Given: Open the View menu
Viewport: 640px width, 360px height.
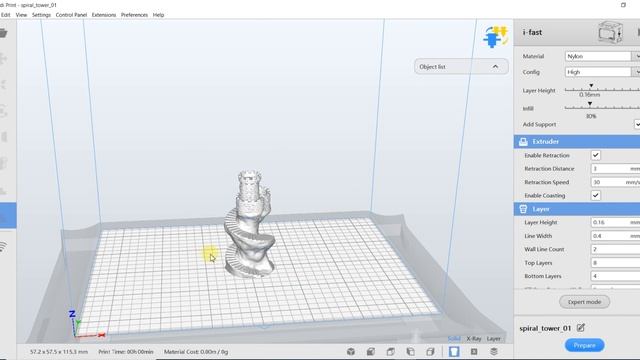Looking at the screenshot, I should point(21,15).
